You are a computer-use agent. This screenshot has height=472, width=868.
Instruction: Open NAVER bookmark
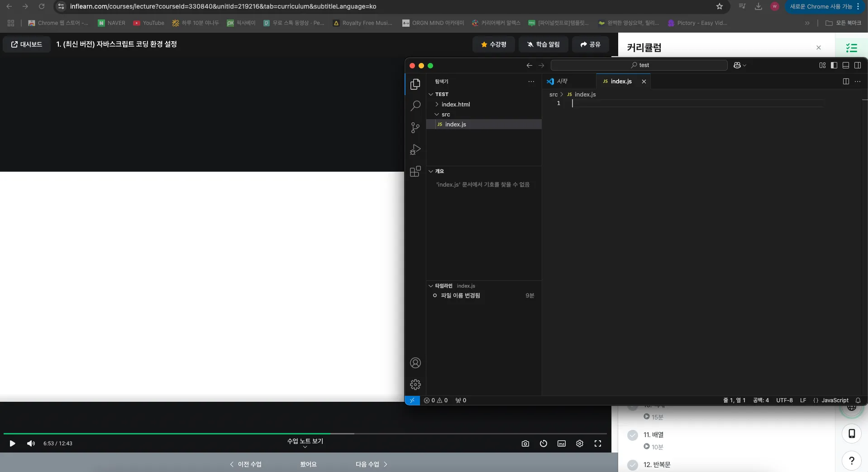[112, 23]
